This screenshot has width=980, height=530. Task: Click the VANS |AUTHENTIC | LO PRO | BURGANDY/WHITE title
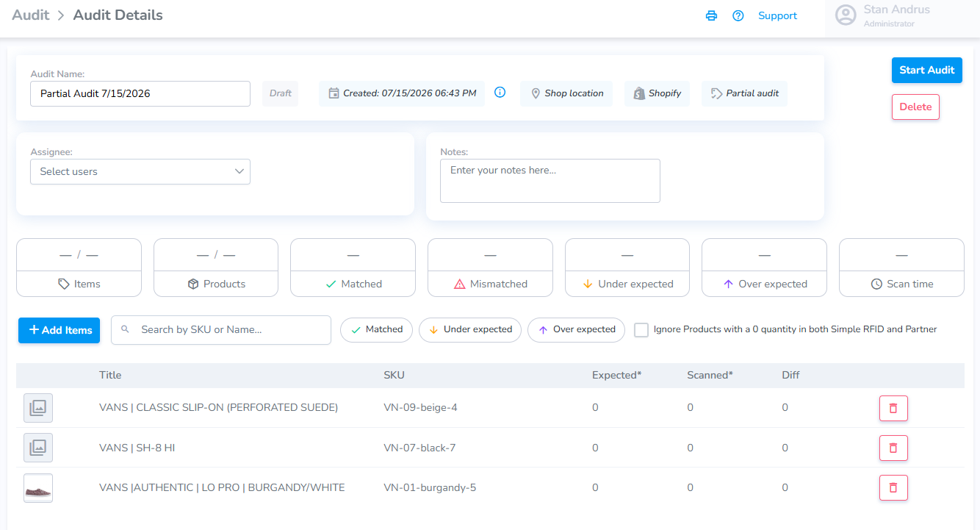tap(222, 487)
